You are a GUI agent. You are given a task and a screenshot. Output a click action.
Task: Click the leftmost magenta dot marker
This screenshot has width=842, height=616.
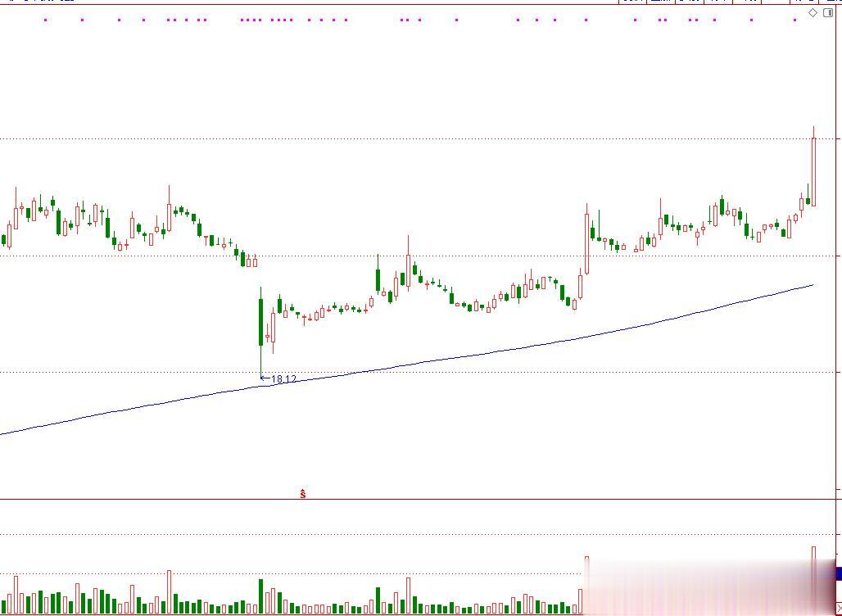pos(46,20)
